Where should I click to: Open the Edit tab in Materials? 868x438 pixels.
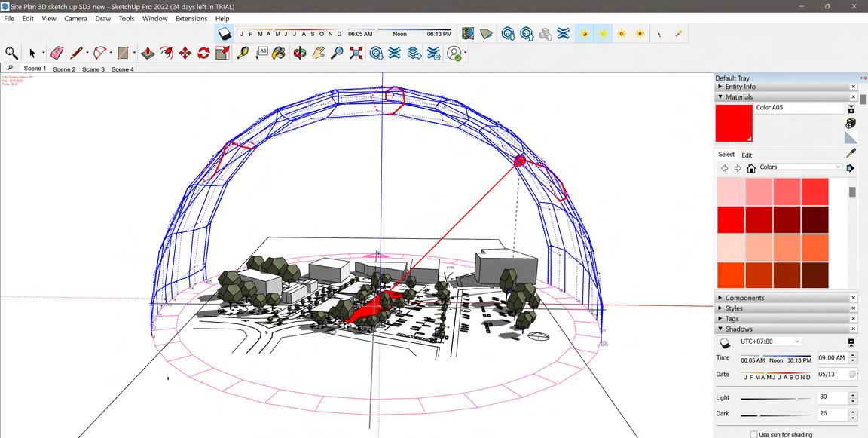747,155
